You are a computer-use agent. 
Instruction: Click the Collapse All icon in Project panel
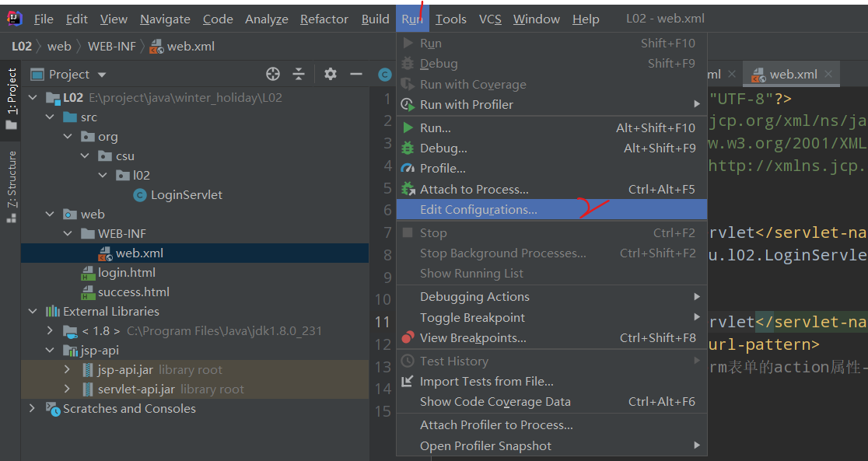pos(299,74)
